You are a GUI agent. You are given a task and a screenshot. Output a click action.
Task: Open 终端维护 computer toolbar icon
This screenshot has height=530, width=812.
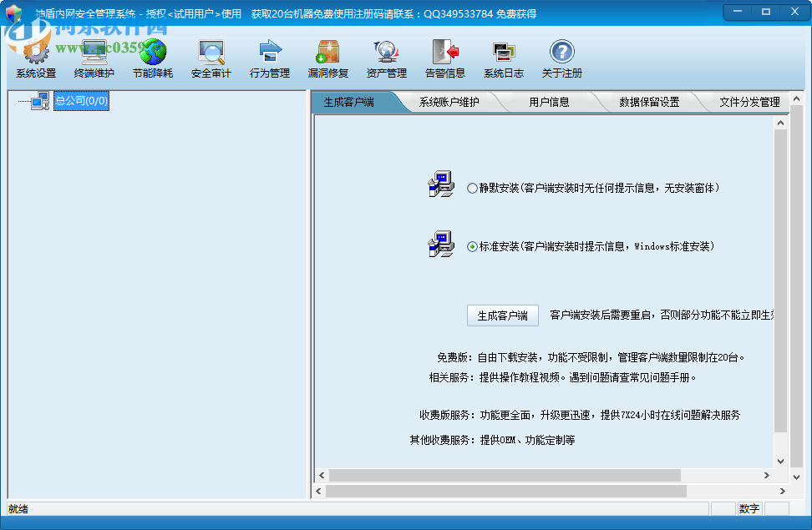click(94, 53)
